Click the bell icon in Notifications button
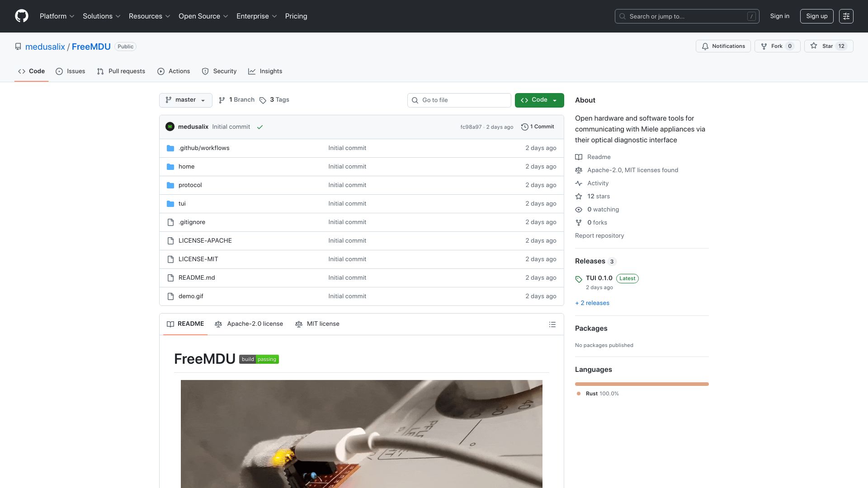Image resolution: width=868 pixels, height=488 pixels. click(705, 47)
